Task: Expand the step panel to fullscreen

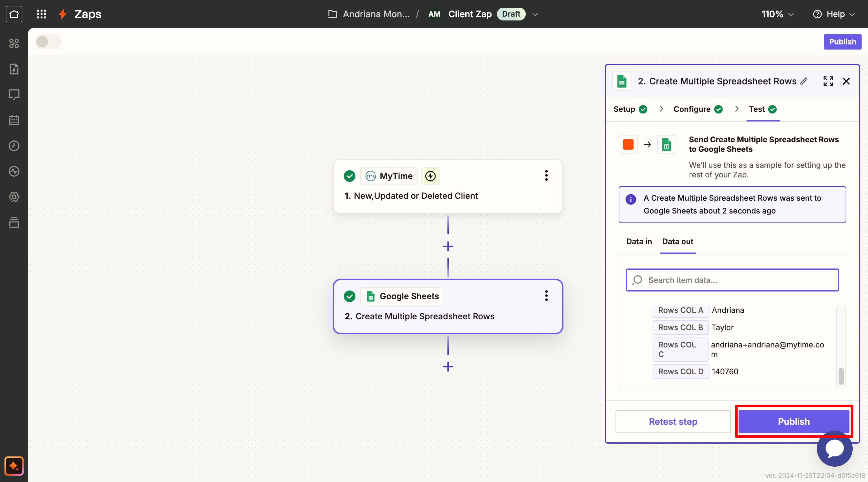Action: [x=828, y=81]
